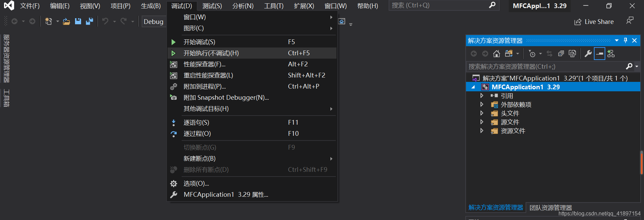Click the 搜索 (Ctrl+Q) search field

coord(443,5)
